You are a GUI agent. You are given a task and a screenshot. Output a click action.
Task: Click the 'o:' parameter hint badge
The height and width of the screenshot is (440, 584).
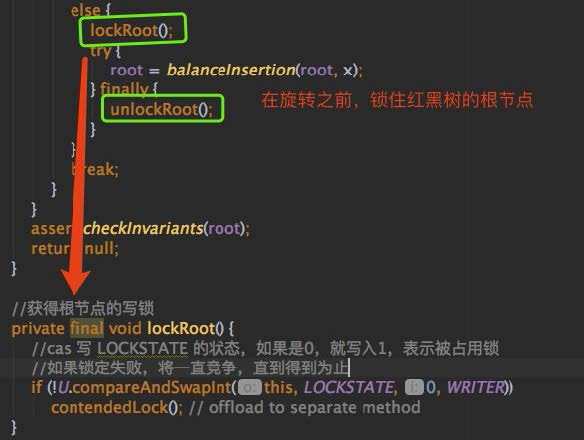click(x=250, y=387)
